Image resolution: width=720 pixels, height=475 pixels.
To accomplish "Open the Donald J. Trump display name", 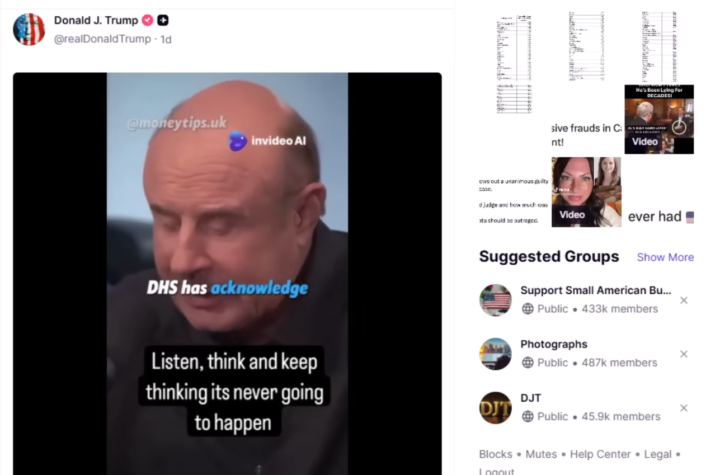I will click(96, 20).
